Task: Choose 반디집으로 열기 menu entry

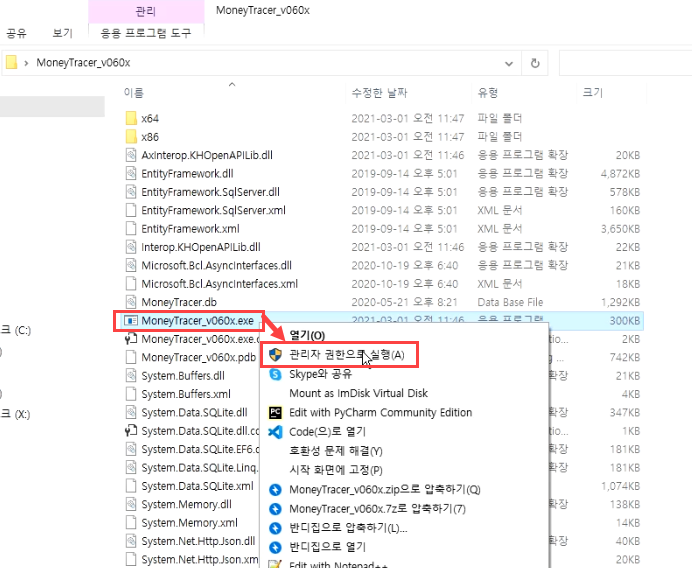Action: pos(327,547)
